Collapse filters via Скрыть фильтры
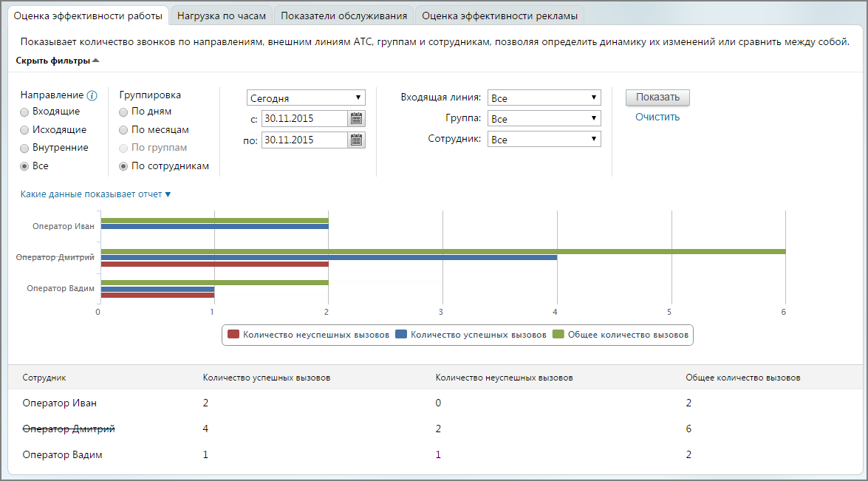This screenshot has width=868, height=481. point(58,61)
